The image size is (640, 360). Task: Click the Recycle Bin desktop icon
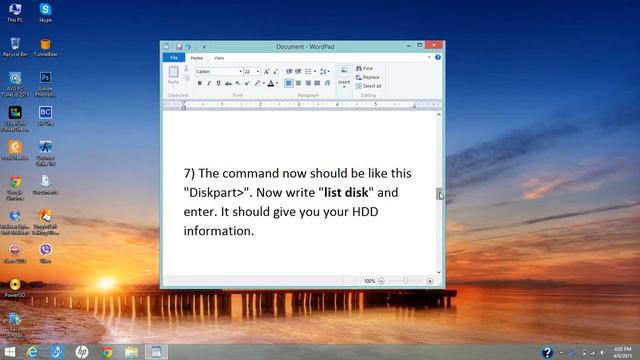coord(15,47)
